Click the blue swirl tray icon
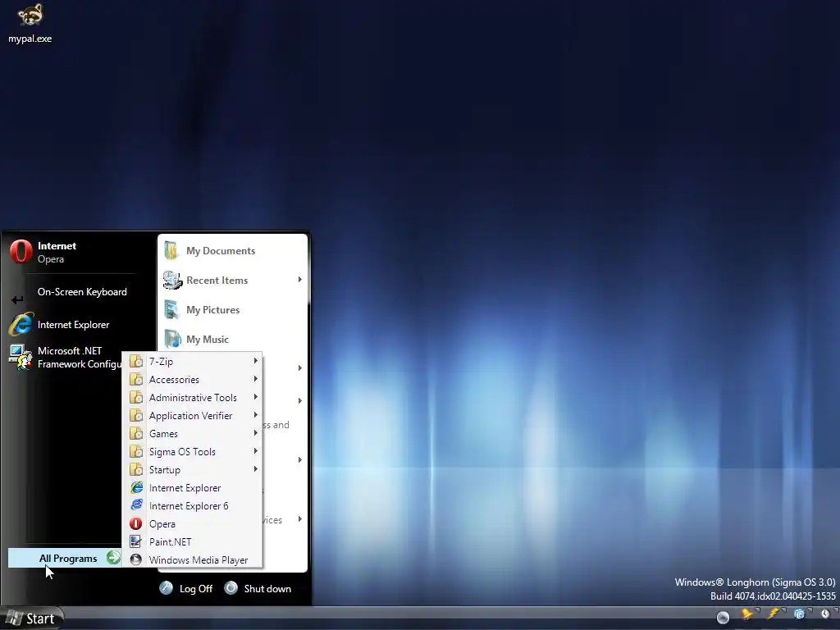This screenshot has height=630, width=840. [x=799, y=614]
